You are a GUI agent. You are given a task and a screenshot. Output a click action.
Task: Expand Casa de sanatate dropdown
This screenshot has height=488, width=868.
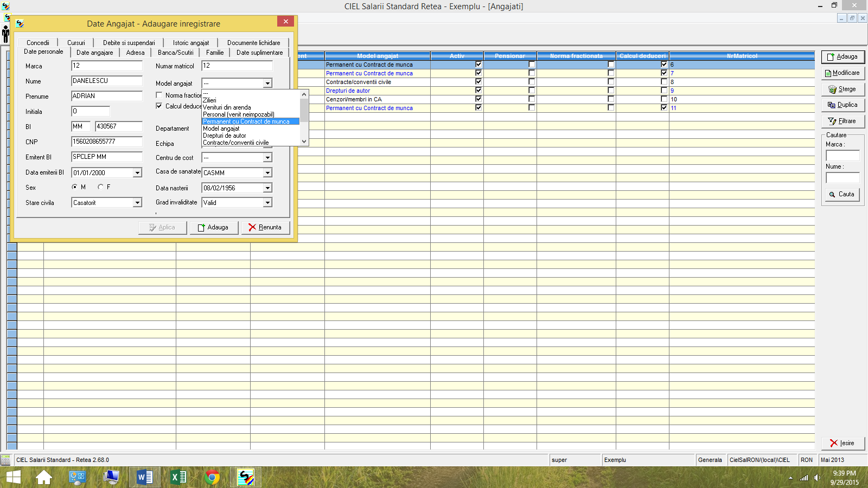[267, 173]
